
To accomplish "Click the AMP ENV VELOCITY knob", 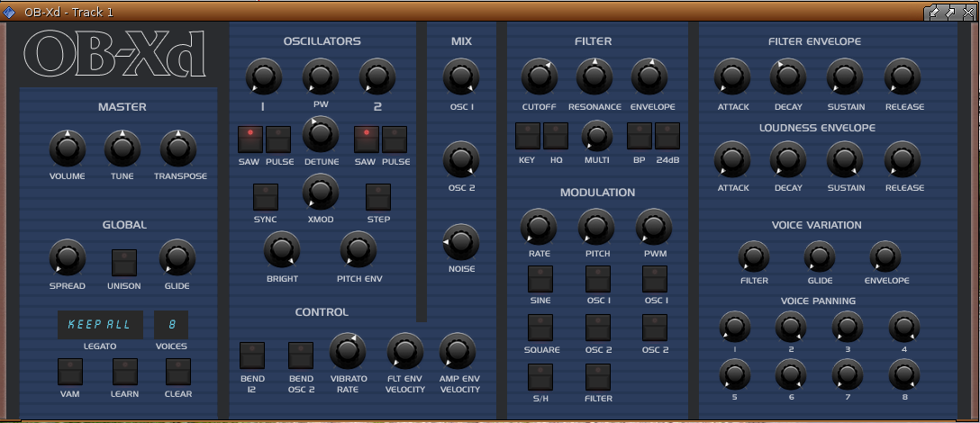I will (458, 350).
